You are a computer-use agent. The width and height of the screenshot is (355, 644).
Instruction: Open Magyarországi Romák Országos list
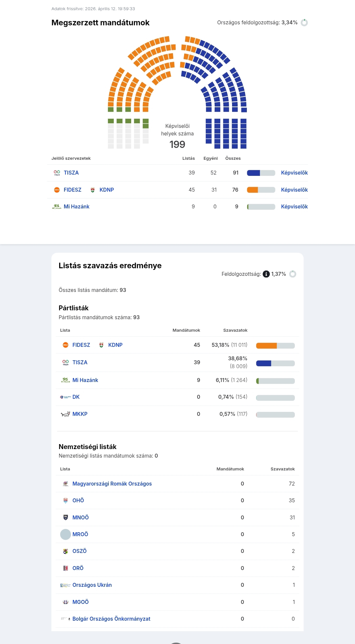click(112, 484)
